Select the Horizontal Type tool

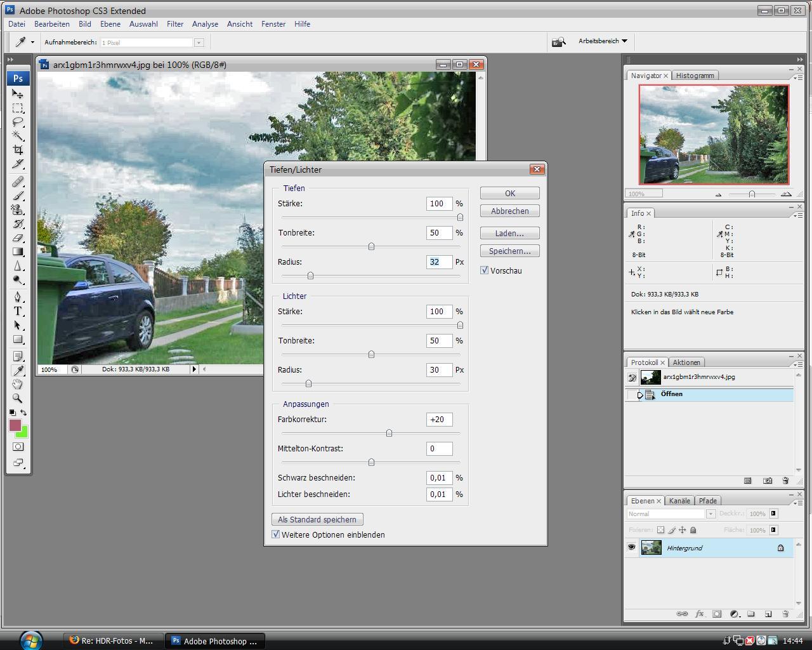pyautogui.click(x=18, y=311)
